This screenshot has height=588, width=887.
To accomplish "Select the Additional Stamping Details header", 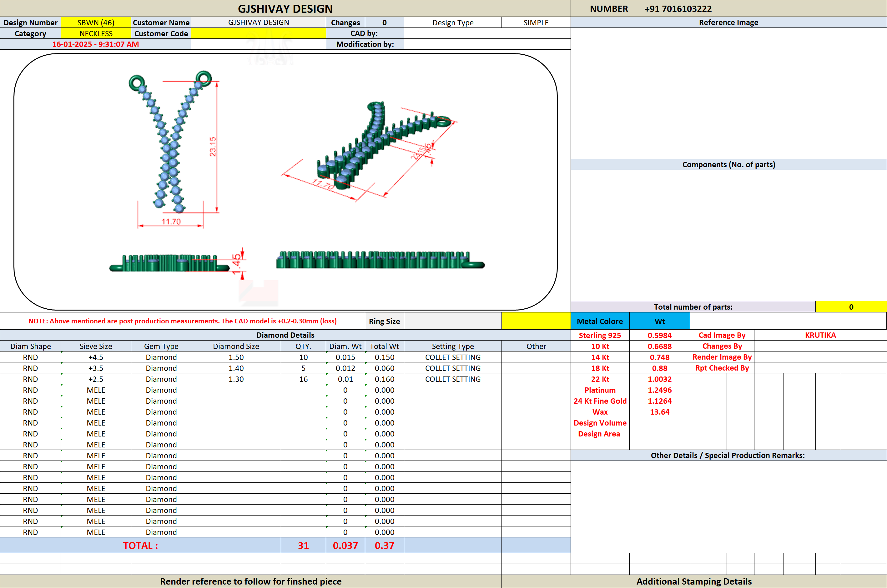I will click(x=694, y=581).
